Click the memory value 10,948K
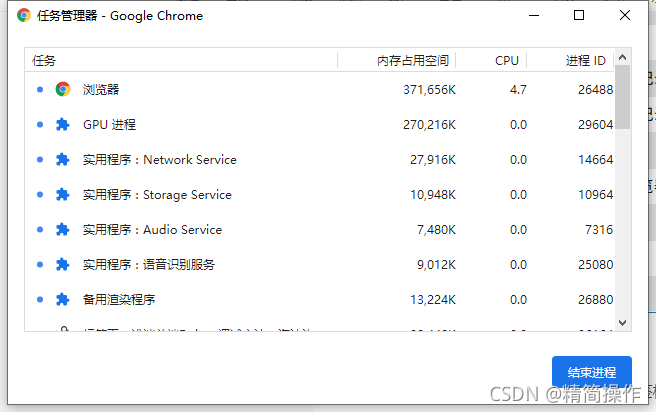The width and height of the screenshot is (656, 412). tap(433, 195)
